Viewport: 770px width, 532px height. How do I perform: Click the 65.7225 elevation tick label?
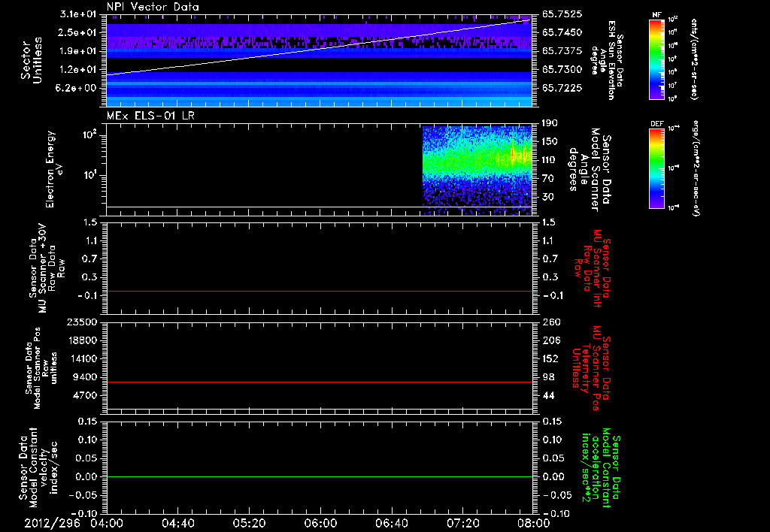[562, 89]
